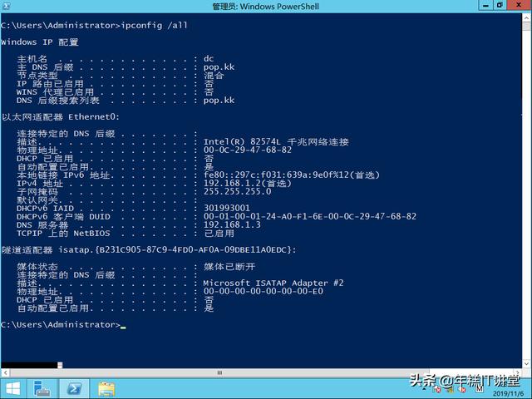This screenshot has height=399, width=532.
Task: Click the DNS 后缀搜索列表 value pop.kk
Action: pyautogui.click(x=219, y=101)
